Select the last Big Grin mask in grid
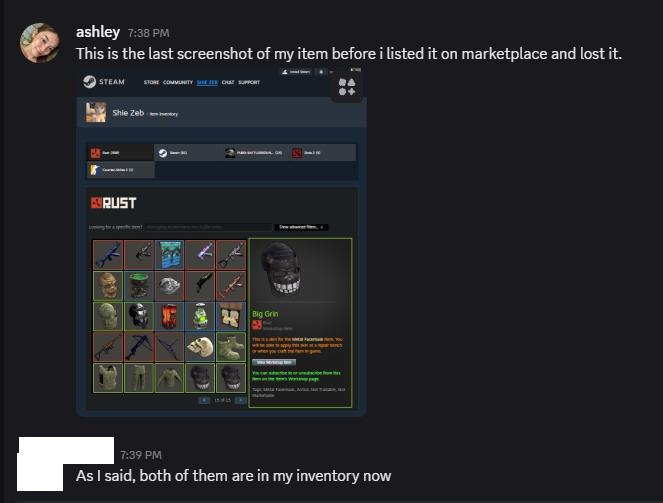 [x=231, y=377]
